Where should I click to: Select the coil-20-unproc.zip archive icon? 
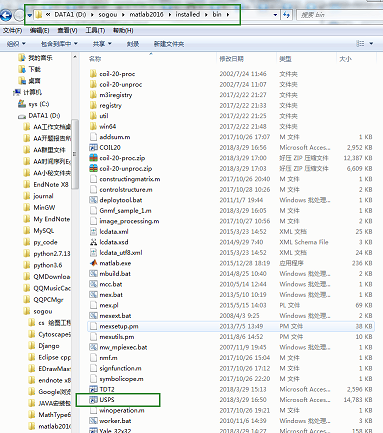(x=93, y=168)
